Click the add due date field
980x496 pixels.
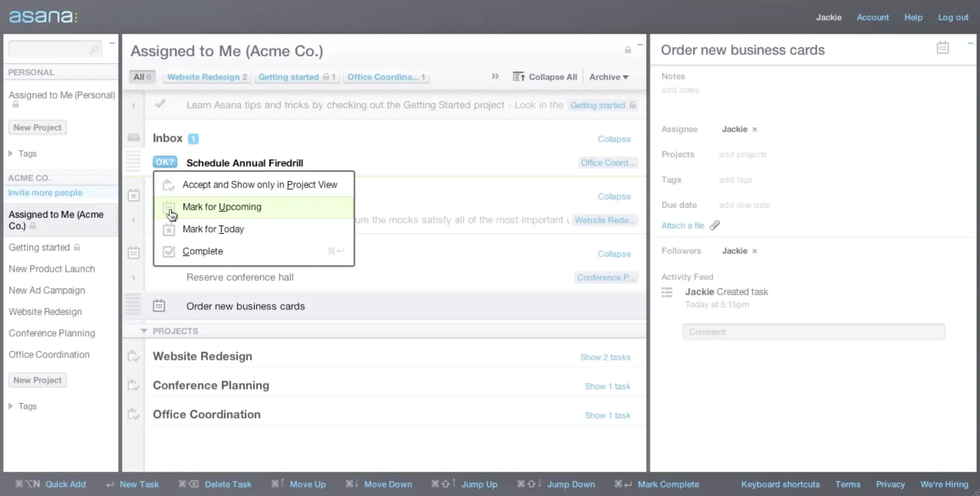[x=744, y=205]
